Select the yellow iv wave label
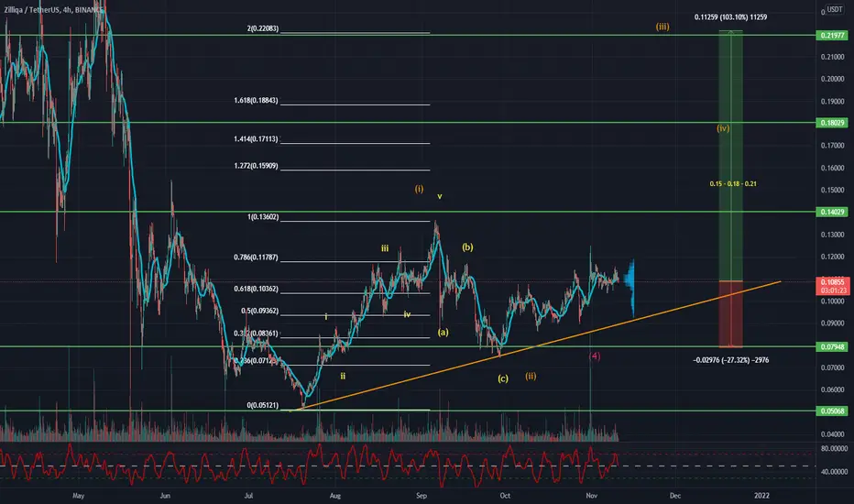Viewport: 854px width, 504px height. [407, 314]
